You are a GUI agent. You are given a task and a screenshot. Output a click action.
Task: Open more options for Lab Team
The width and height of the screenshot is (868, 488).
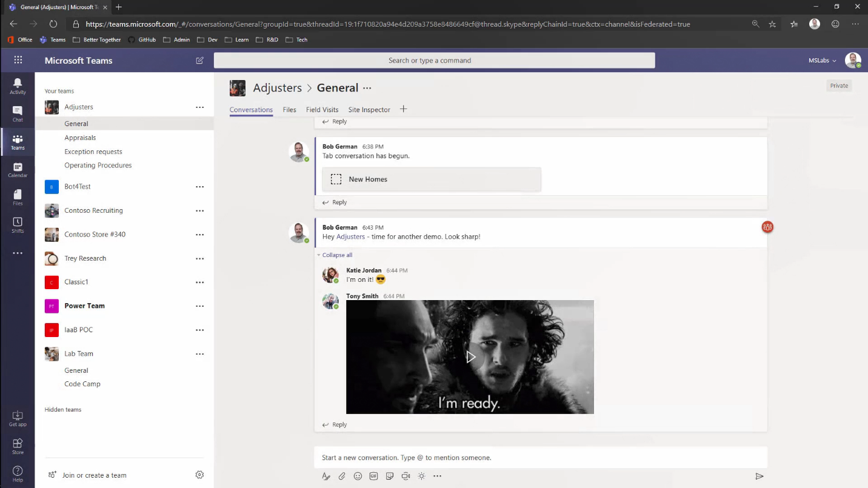(x=199, y=354)
